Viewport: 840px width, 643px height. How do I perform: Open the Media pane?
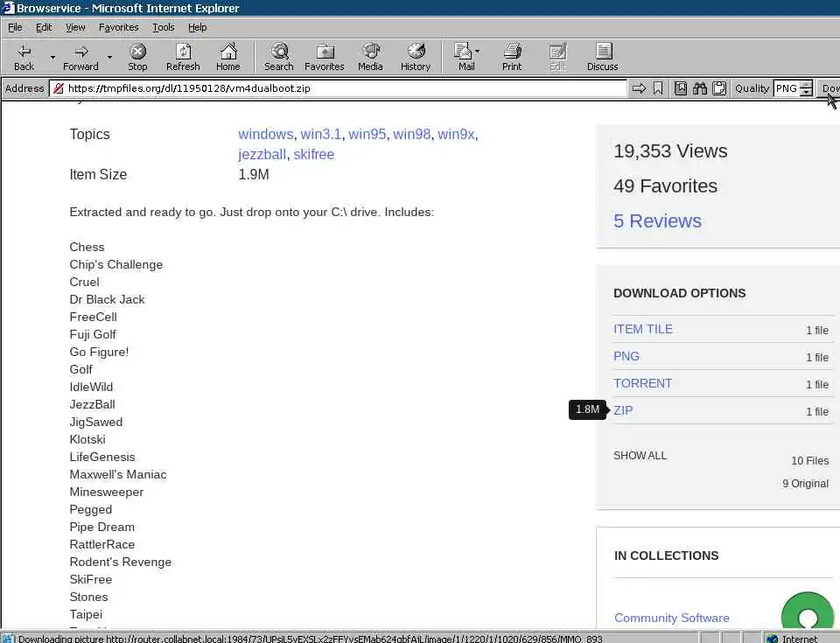pyautogui.click(x=370, y=57)
